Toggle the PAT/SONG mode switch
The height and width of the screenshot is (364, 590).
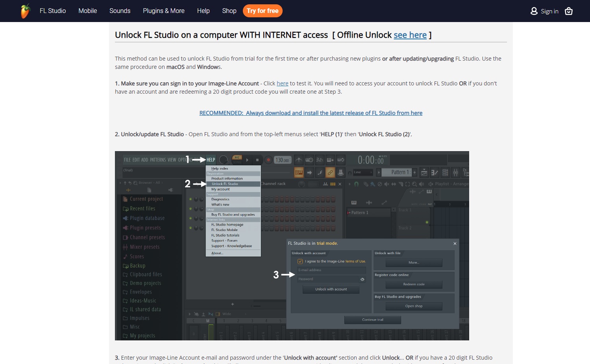click(237, 159)
